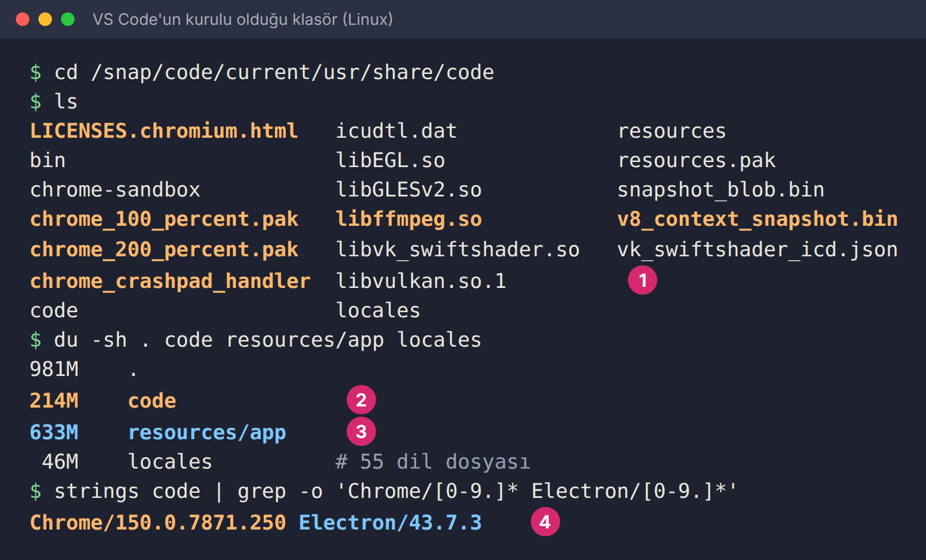
Task: Click the 'du -sh . code resources/app locales' command
Action: [x=268, y=340]
